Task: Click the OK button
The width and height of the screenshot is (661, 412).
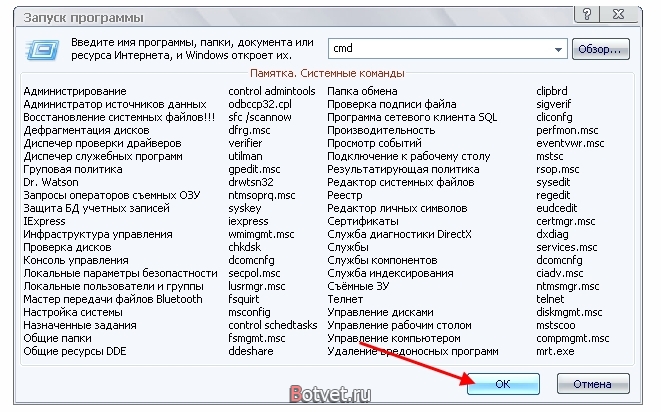Action: [503, 384]
